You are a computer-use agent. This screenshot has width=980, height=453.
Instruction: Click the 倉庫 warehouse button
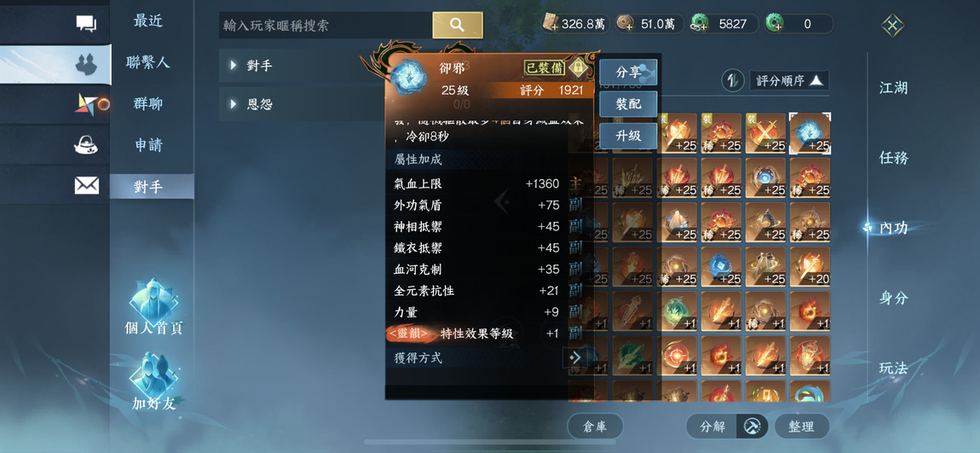[595, 427]
